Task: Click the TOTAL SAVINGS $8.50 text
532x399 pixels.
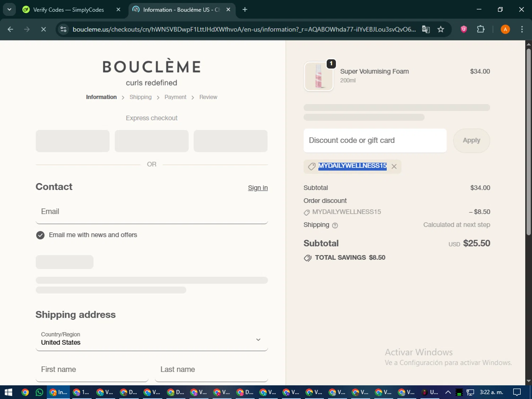Action: coord(350,258)
